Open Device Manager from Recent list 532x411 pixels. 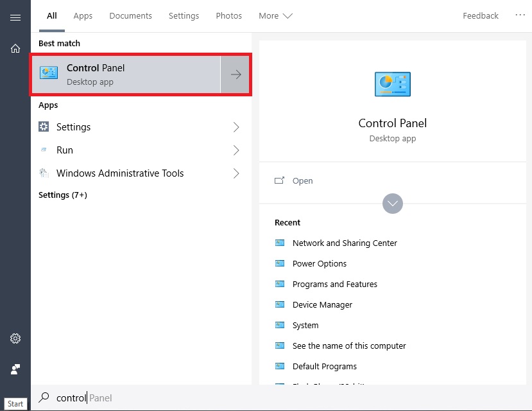pyautogui.click(x=322, y=305)
